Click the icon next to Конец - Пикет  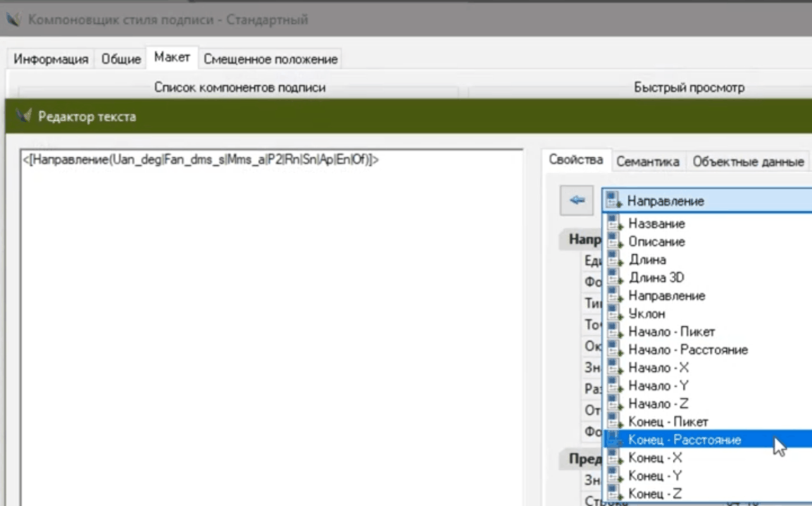click(615, 421)
